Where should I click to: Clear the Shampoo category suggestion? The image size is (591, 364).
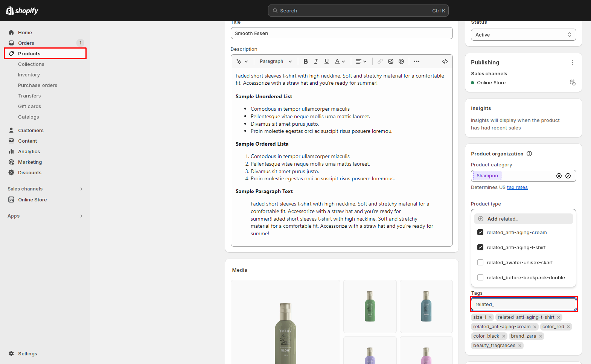coord(559,176)
